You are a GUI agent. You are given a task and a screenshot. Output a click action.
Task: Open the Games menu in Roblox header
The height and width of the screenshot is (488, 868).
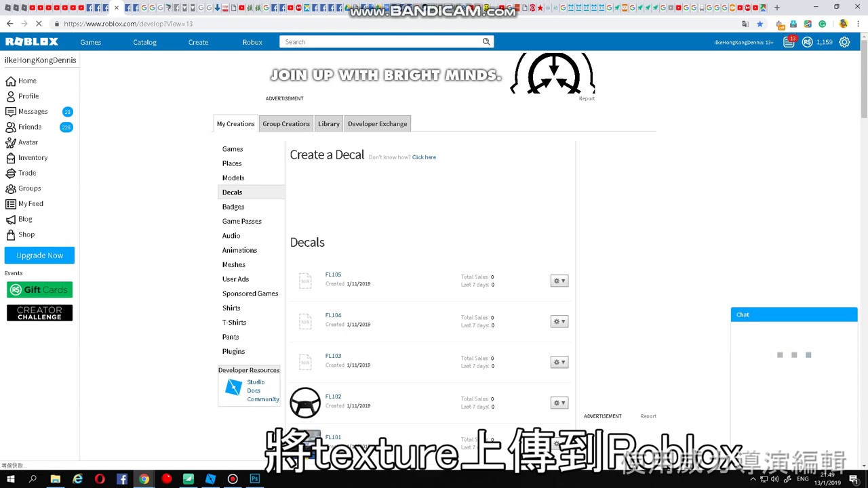pos(91,42)
